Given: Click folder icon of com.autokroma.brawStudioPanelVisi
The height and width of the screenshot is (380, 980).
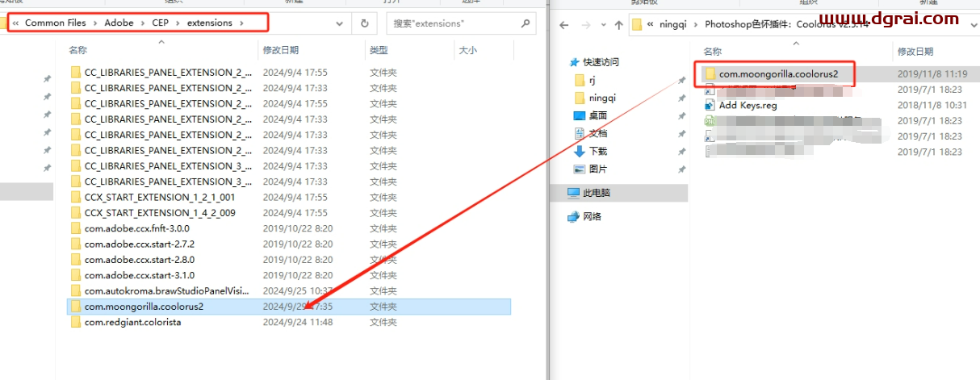Looking at the screenshot, I should (76, 290).
